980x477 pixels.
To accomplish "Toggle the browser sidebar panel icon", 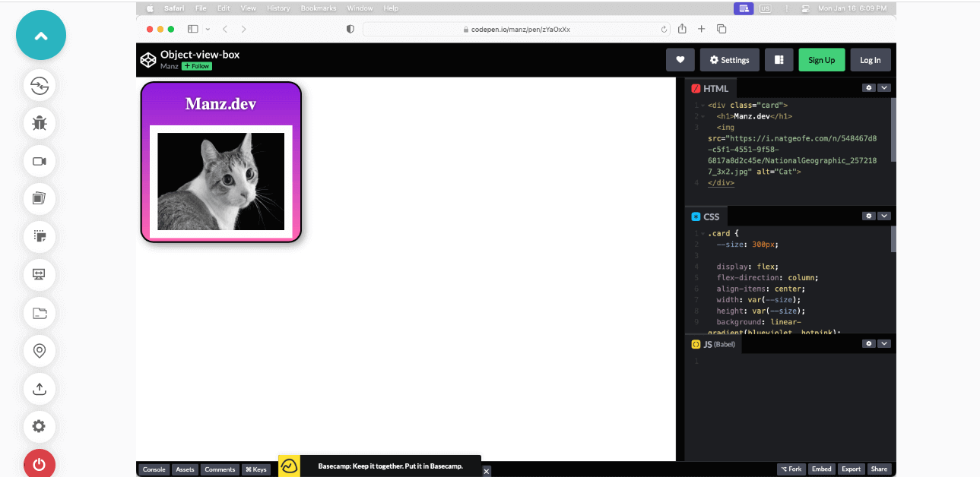I will [x=192, y=28].
